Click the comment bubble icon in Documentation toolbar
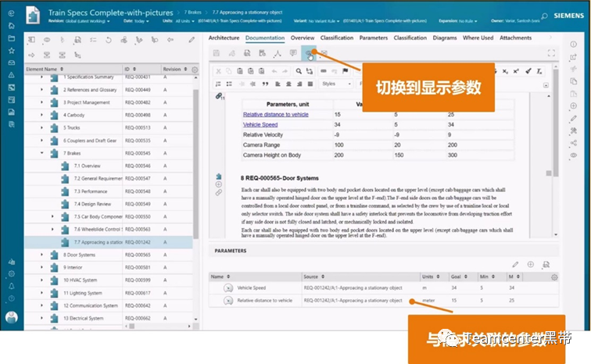This screenshot has height=364, width=591. click(293, 53)
